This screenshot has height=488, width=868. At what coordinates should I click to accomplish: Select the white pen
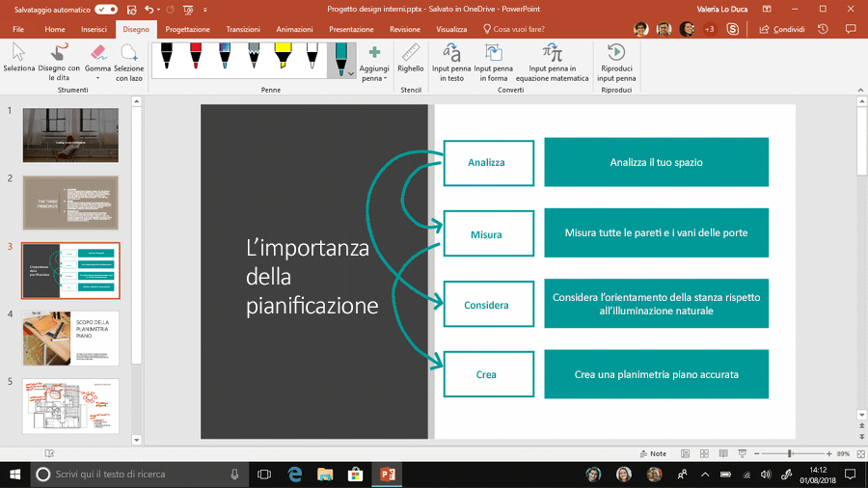(x=312, y=56)
